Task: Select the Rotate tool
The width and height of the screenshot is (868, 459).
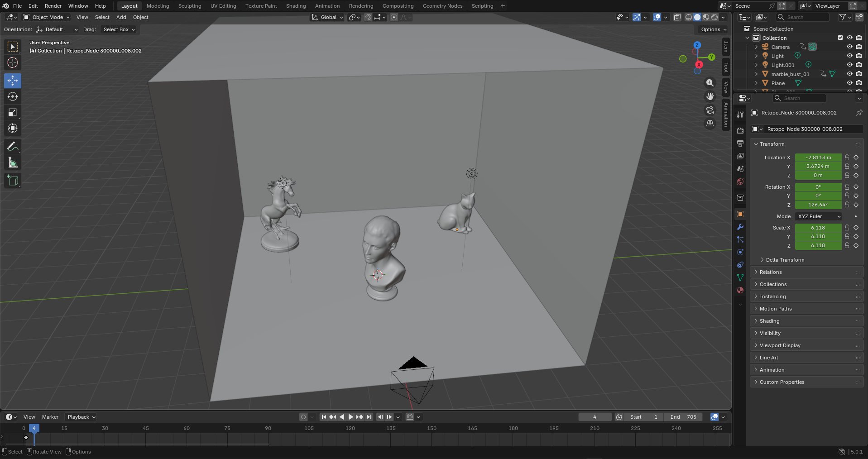Action: tap(13, 96)
